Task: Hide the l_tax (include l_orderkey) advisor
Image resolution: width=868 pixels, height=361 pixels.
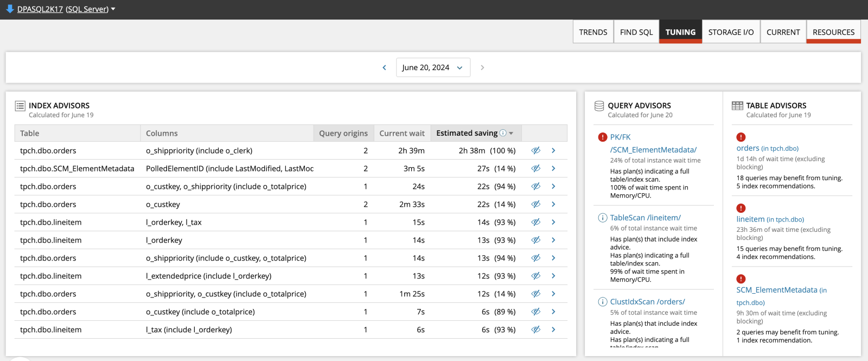Action: click(535, 330)
